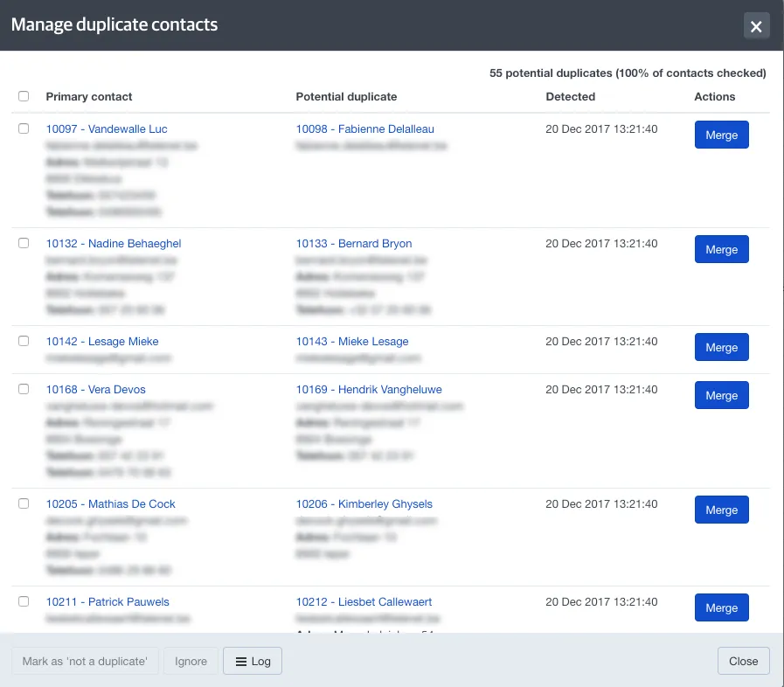Screen dimensions: 784x687
Task: Check the row for 10211 - Patrick Pauwels
Action: click(x=24, y=601)
